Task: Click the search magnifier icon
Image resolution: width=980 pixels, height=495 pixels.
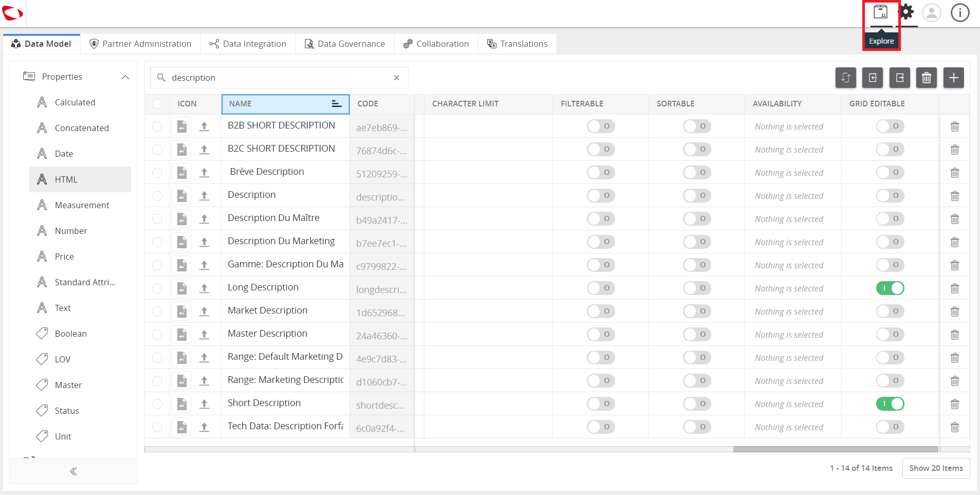Action: click(x=161, y=78)
